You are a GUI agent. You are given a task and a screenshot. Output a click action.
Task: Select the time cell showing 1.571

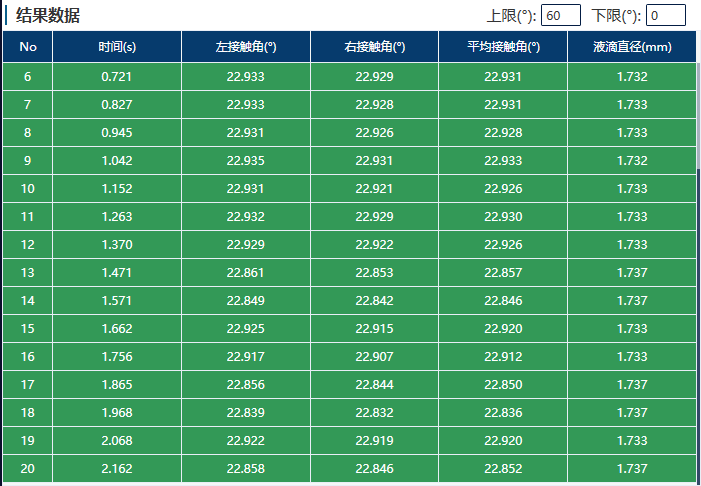pyautogui.click(x=117, y=301)
